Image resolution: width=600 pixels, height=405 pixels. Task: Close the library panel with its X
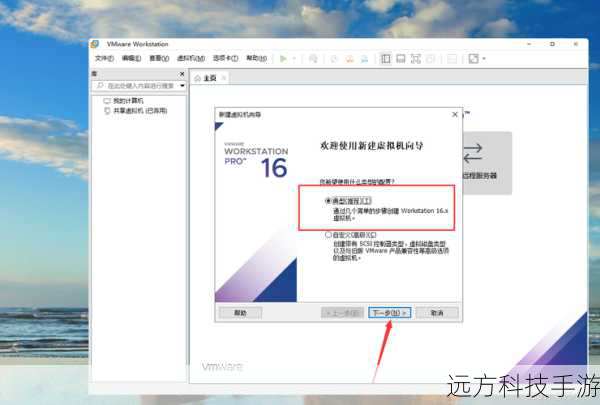pyautogui.click(x=182, y=73)
